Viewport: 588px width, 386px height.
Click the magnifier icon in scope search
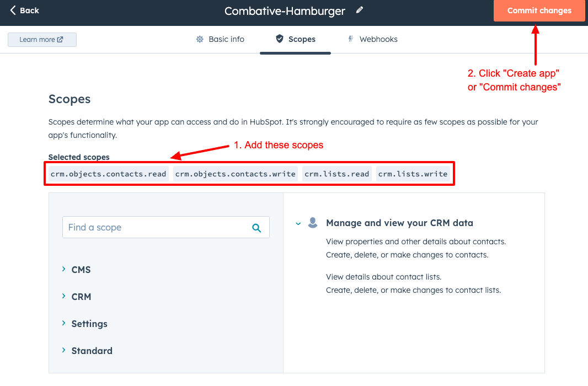point(256,228)
